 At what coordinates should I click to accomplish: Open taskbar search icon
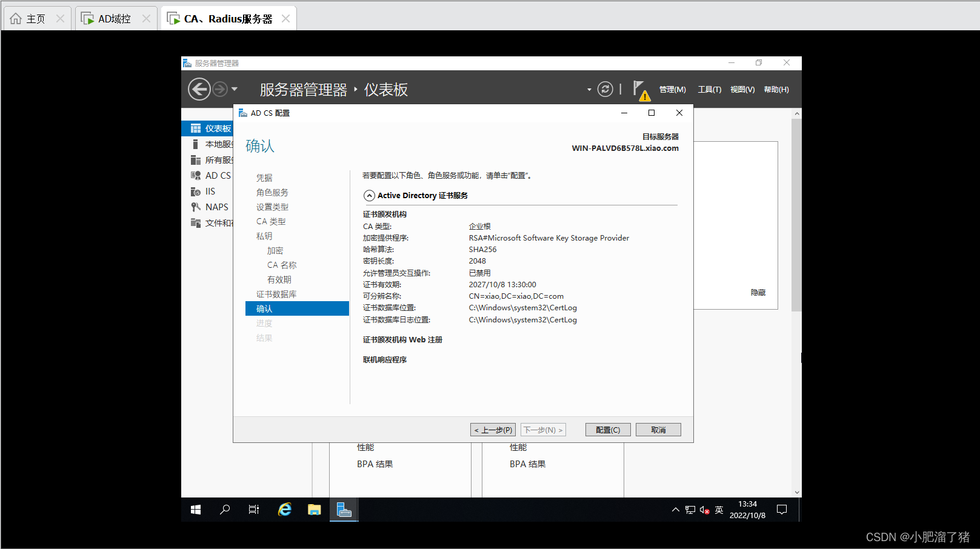[x=225, y=510]
